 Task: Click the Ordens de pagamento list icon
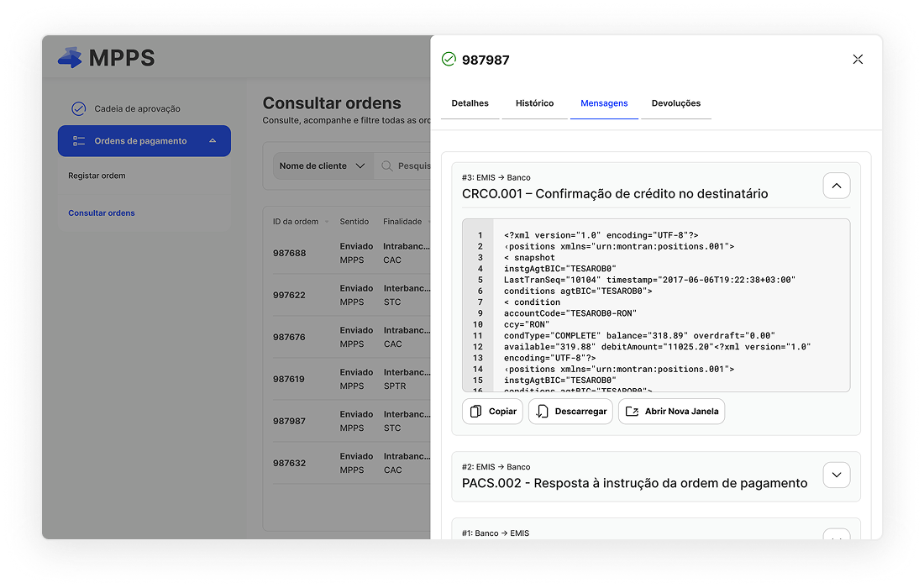[79, 141]
